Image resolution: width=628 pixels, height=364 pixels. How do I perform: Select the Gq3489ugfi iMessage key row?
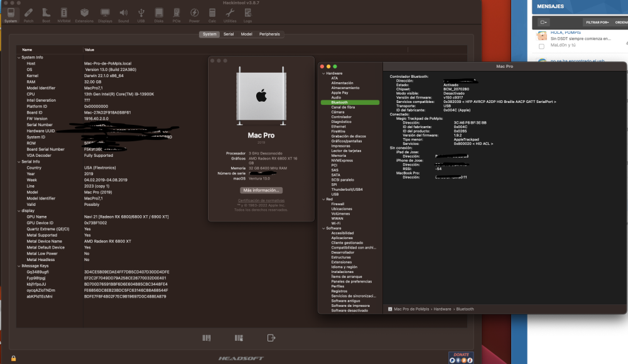pos(242,272)
